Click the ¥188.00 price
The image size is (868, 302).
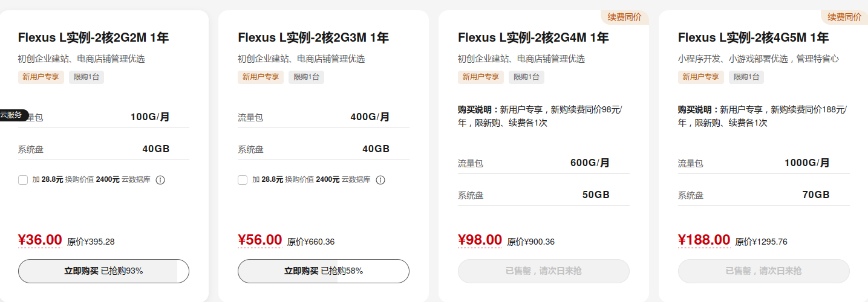tap(704, 240)
